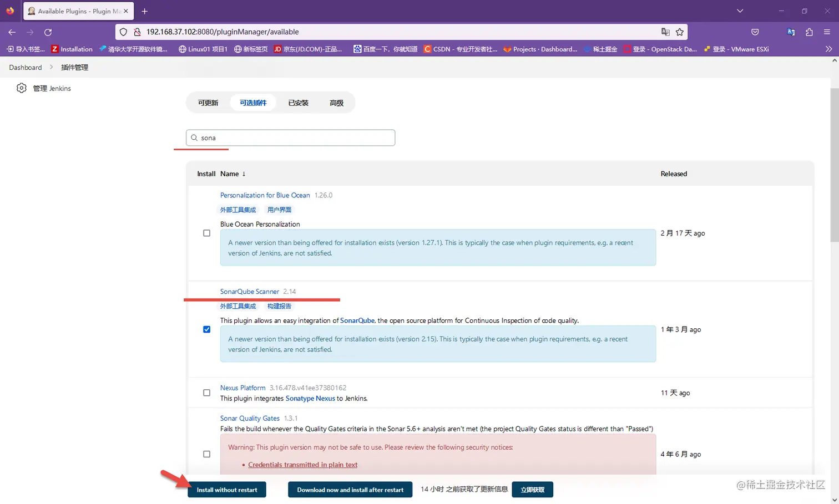This screenshot has height=504, width=839.
Task: Open the 登录 - OpenStack Dashboard bookmark
Action: (660, 49)
